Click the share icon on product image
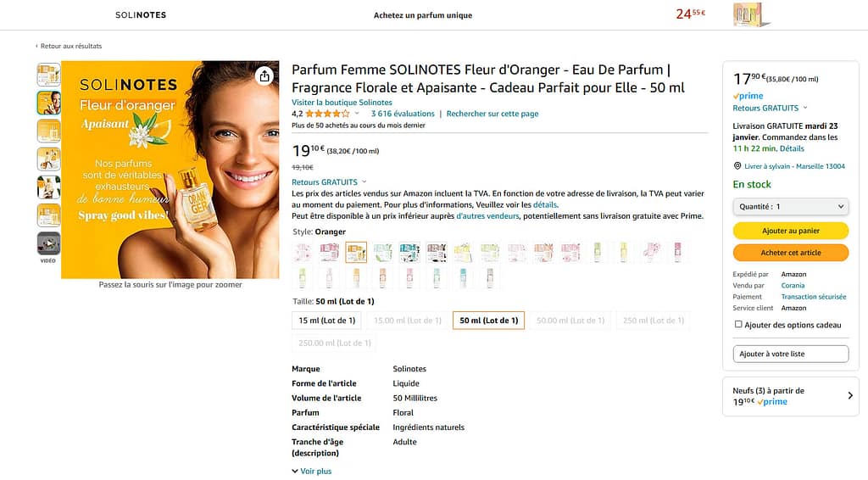This screenshot has height=480, width=868. [x=264, y=75]
